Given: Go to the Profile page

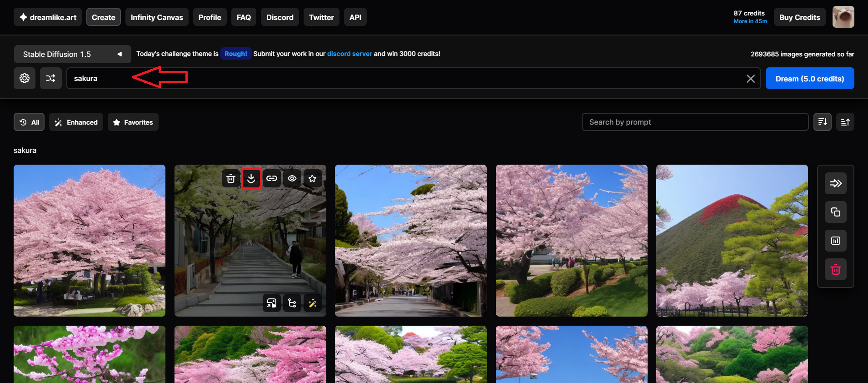Looking at the screenshot, I should click(x=210, y=17).
